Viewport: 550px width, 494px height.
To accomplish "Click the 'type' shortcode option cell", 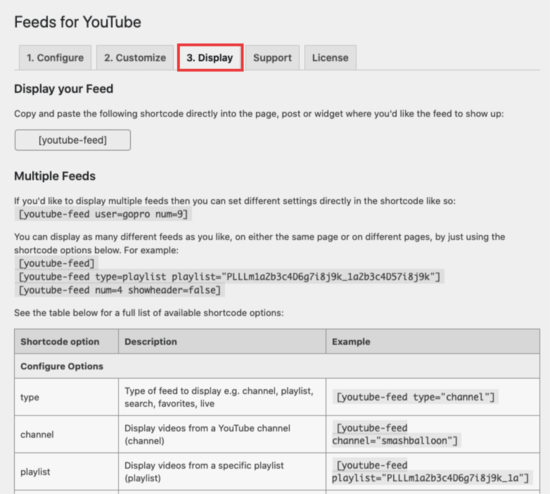I will tap(66, 397).
